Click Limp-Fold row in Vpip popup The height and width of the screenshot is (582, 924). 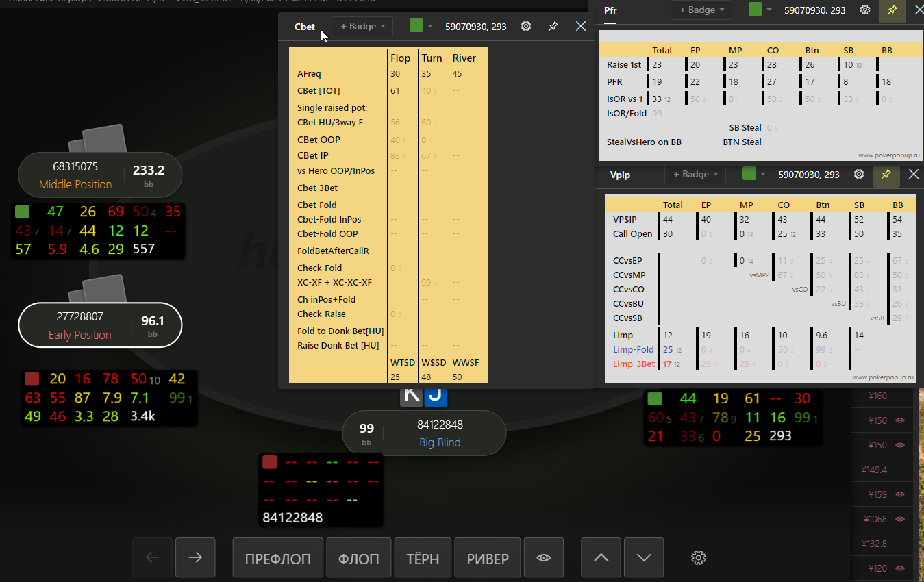coord(762,350)
